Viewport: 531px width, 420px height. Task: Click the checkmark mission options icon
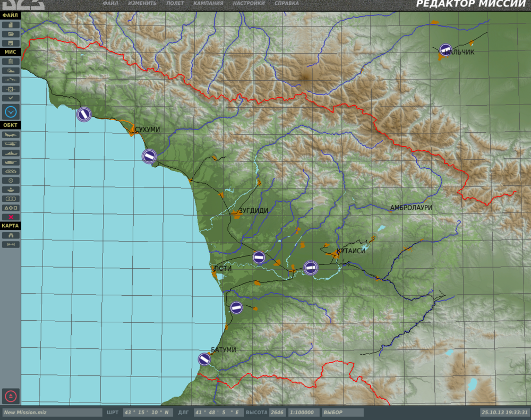click(11, 98)
